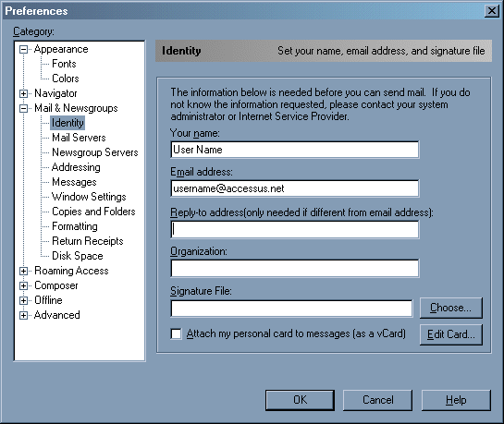Open Mail Servers preferences
Screen dimensions: 504x424
tap(79, 138)
